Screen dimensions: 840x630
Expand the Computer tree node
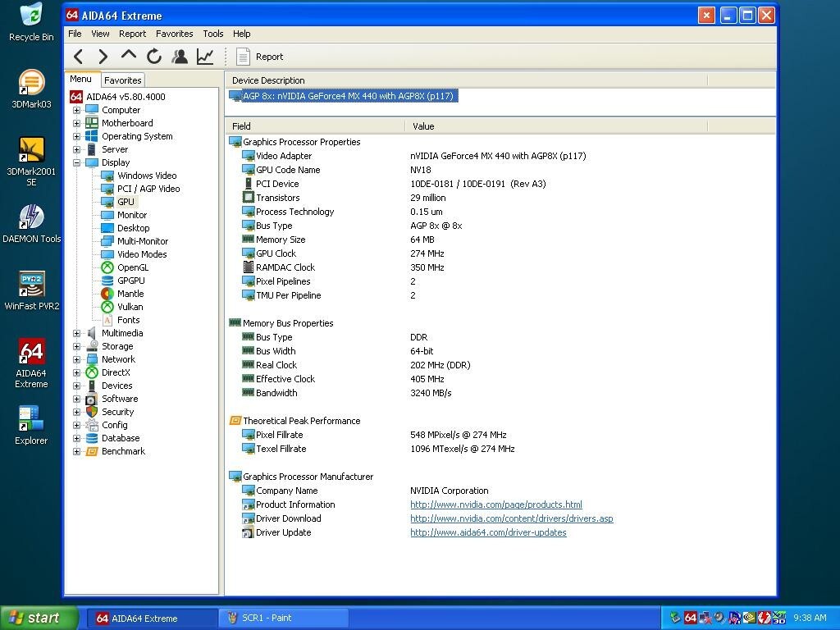(x=76, y=110)
